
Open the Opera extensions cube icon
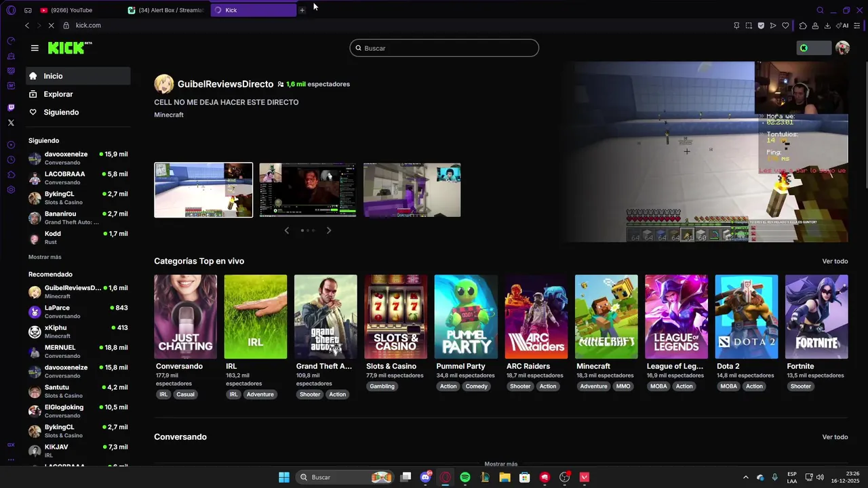click(803, 26)
